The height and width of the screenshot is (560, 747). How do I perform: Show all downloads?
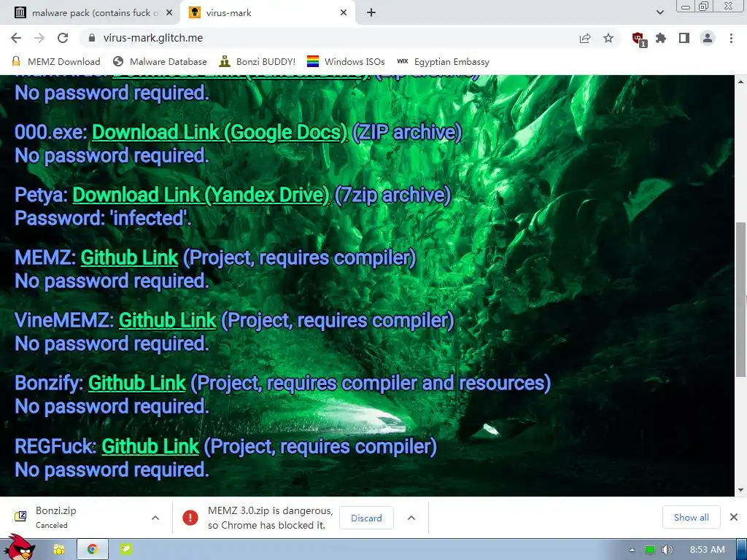pos(692,517)
